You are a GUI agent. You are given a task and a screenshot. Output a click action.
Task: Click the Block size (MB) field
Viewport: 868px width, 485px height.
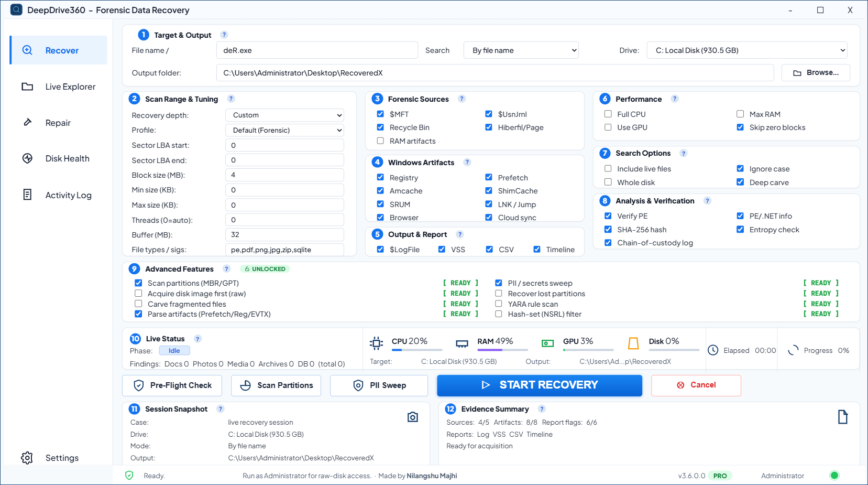pyautogui.click(x=285, y=175)
